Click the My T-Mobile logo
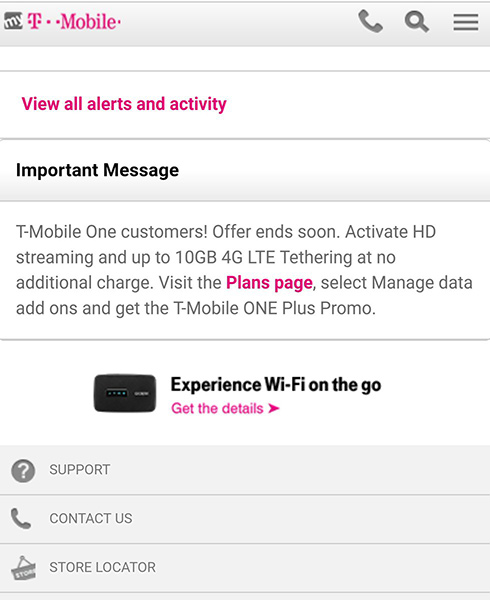 tap(62, 21)
